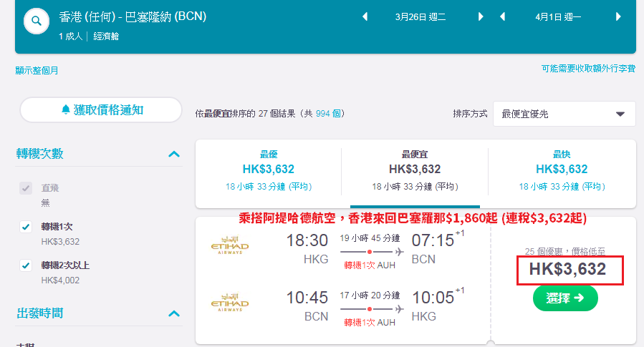Click the 994 個 total results link

pyautogui.click(x=328, y=114)
